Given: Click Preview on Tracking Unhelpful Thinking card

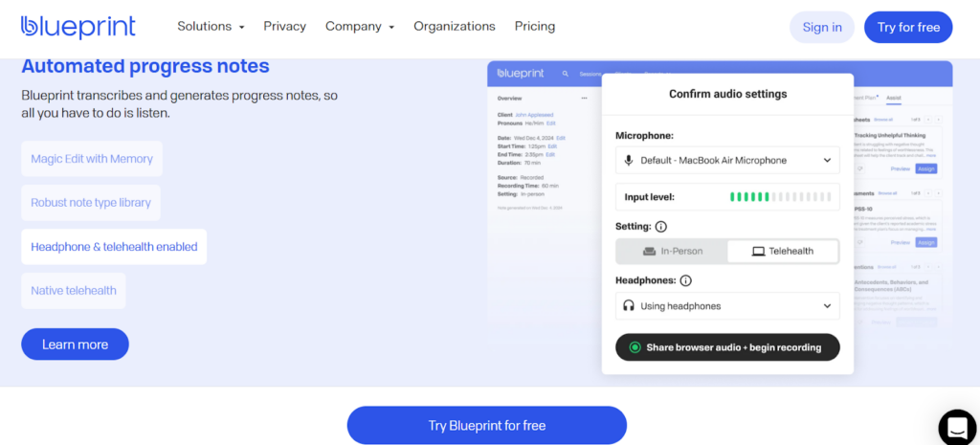Looking at the screenshot, I should click(900, 168).
